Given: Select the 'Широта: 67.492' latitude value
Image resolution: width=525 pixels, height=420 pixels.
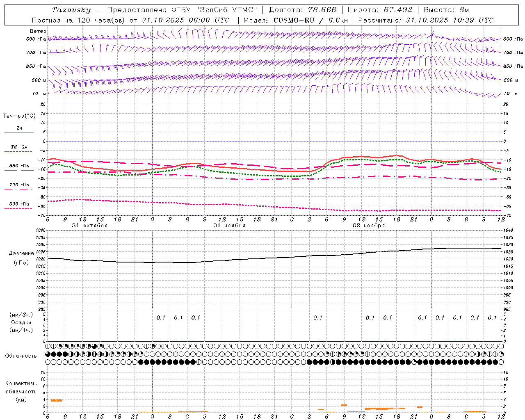Looking at the screenshot, I should click(380, 10).
